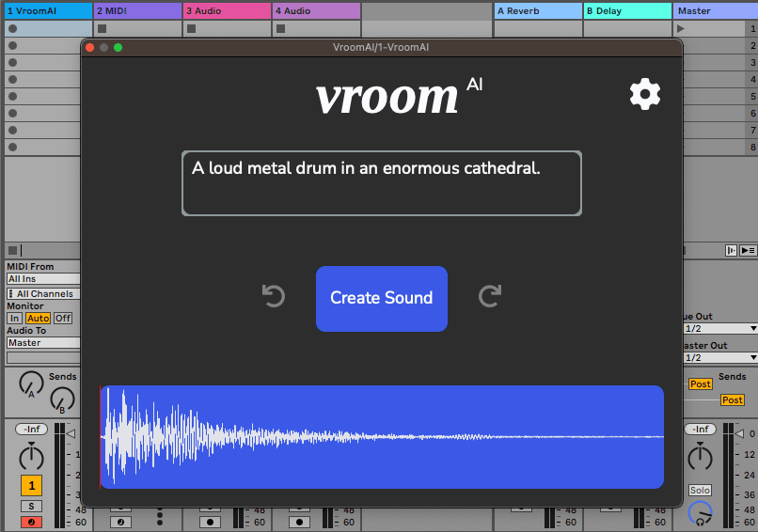The width and height of the screenshot is (758, 532).
Task: Open Audio To 'Master' dropdown
Action: tap(43, 342)
